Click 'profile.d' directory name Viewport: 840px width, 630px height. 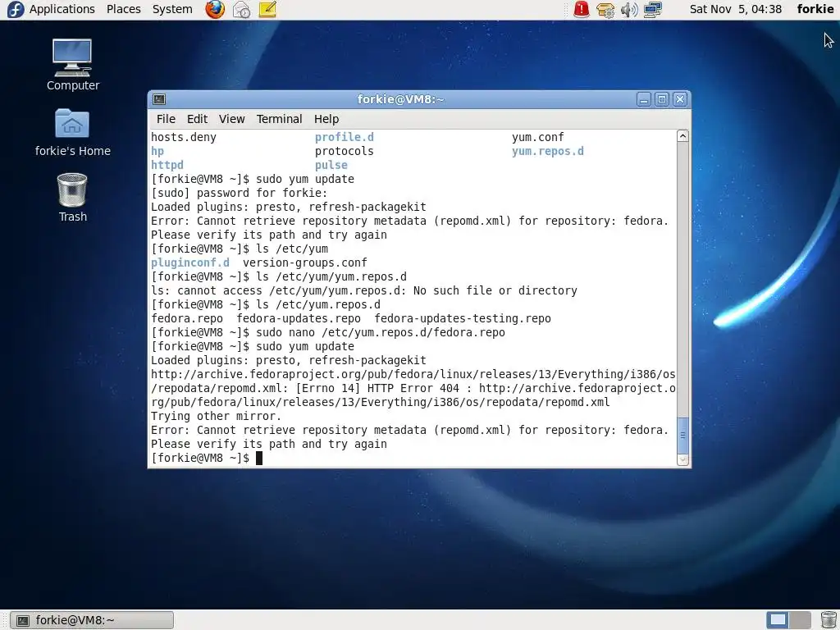(345, 137)
